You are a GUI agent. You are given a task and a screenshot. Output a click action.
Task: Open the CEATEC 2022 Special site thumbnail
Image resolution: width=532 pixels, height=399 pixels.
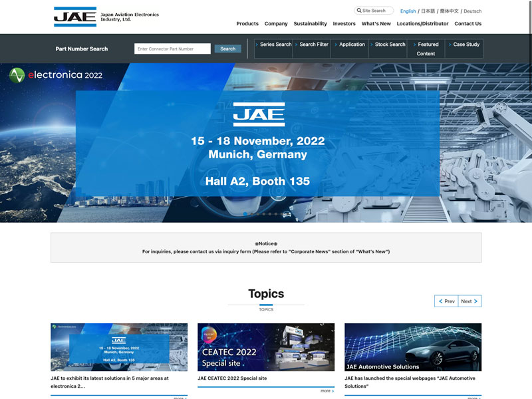tap(266, 347)
